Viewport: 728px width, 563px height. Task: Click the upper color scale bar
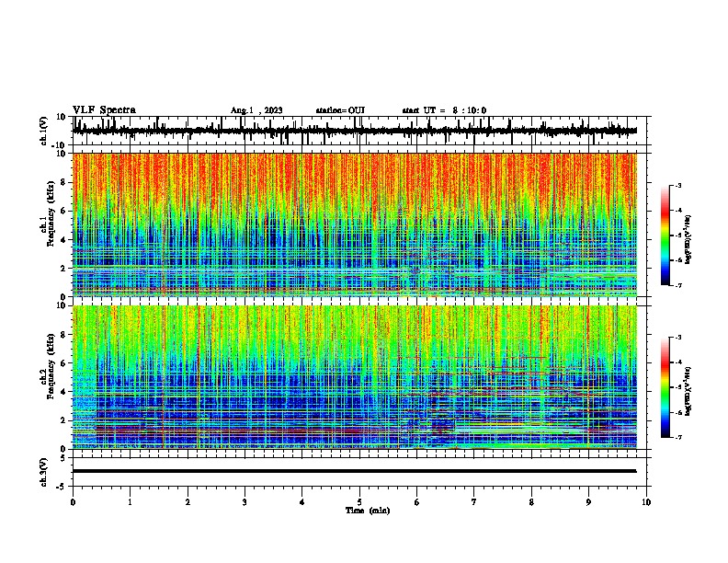pyautogui.click(x=665, y=236)
